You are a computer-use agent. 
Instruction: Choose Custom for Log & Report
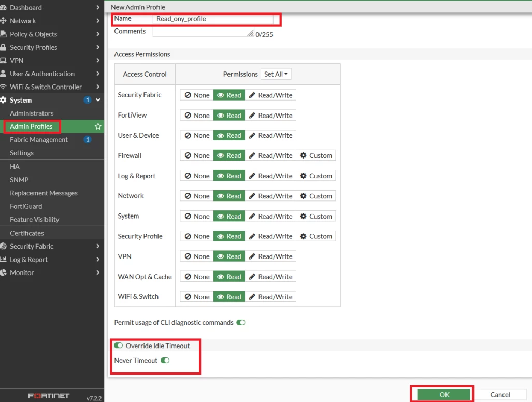pyautogui.click(x=316, y=176)
